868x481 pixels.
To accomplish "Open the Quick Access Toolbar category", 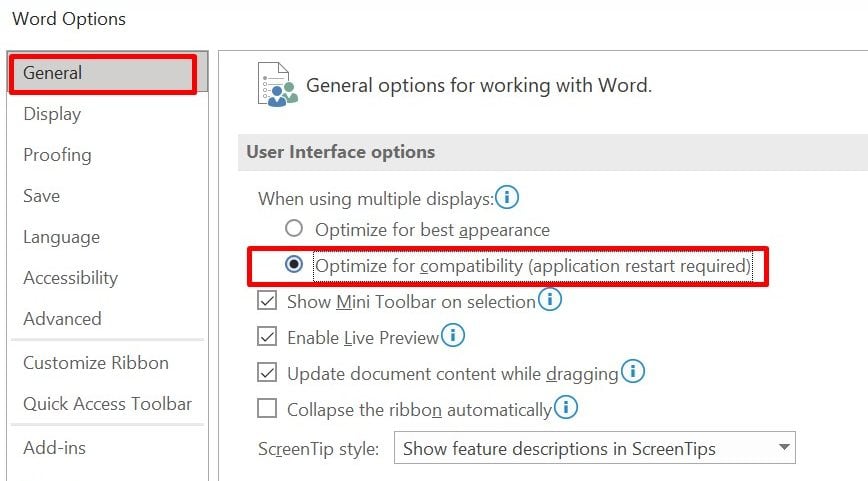I will coord(107,404).
